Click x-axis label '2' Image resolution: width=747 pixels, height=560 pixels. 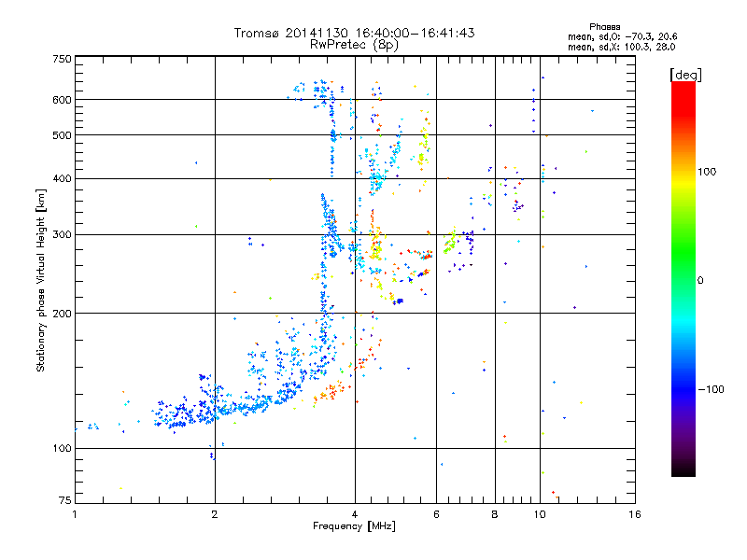point(215,514)
